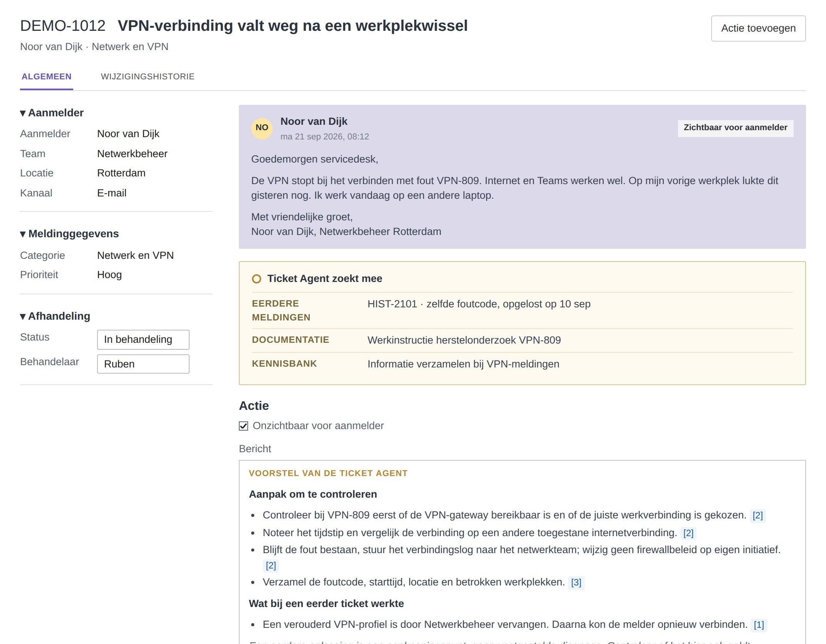Click the Aanmelder value Noor van Dijk
826x644 pixels.
pos(128,134)
